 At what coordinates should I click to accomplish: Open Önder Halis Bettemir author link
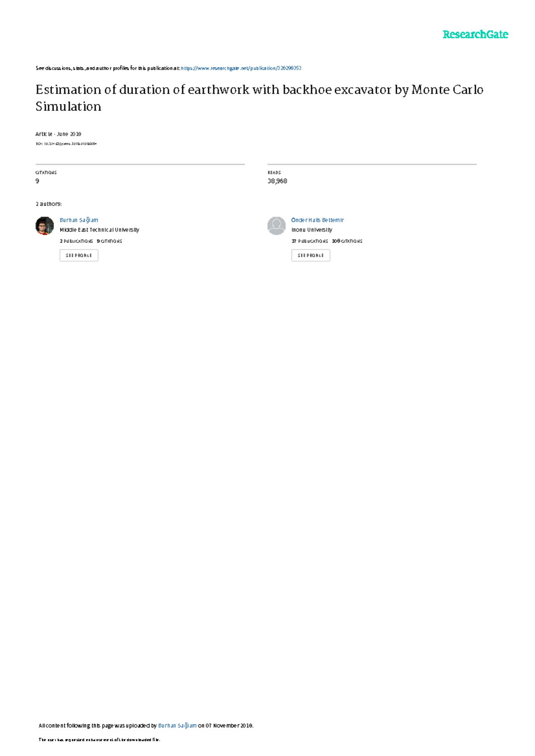click(x=317, y=220)
